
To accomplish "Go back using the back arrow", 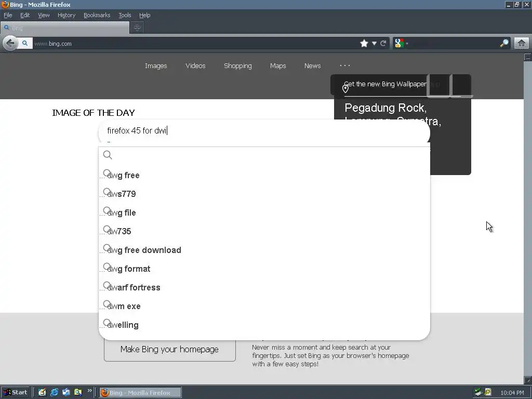I will 10,43.
